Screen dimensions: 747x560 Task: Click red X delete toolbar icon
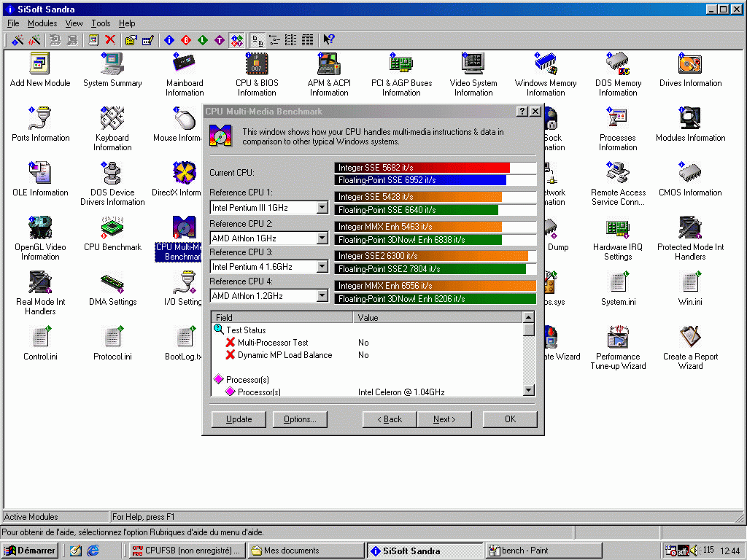110,40
